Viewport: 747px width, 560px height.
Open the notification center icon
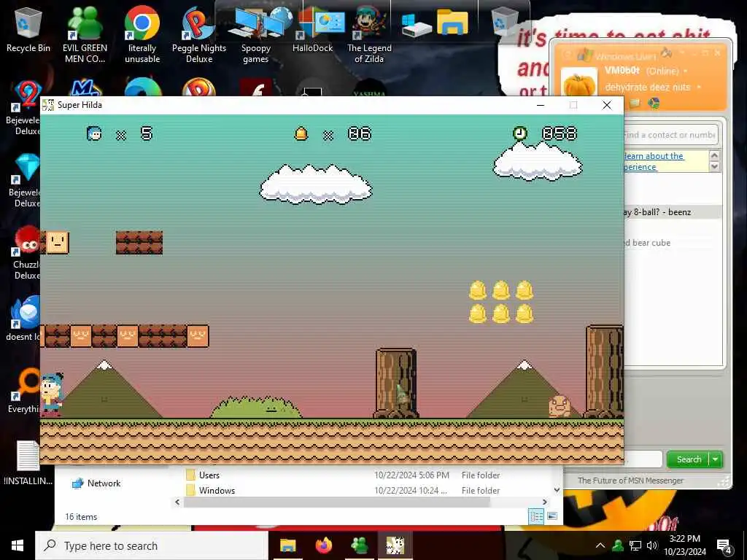[724, 547]
